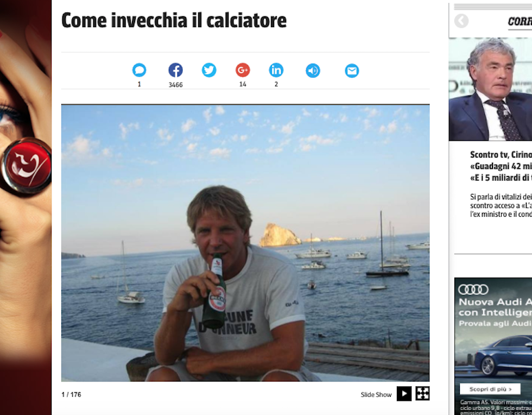
Task: Share on LinkedIn icon
Action: tap(276, 70)
